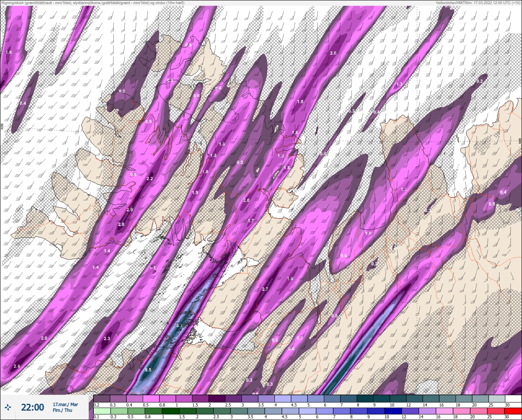Click the 2.2 precipitation value on the map
Viewport: 522px width, 420px height.
[150, 179]
